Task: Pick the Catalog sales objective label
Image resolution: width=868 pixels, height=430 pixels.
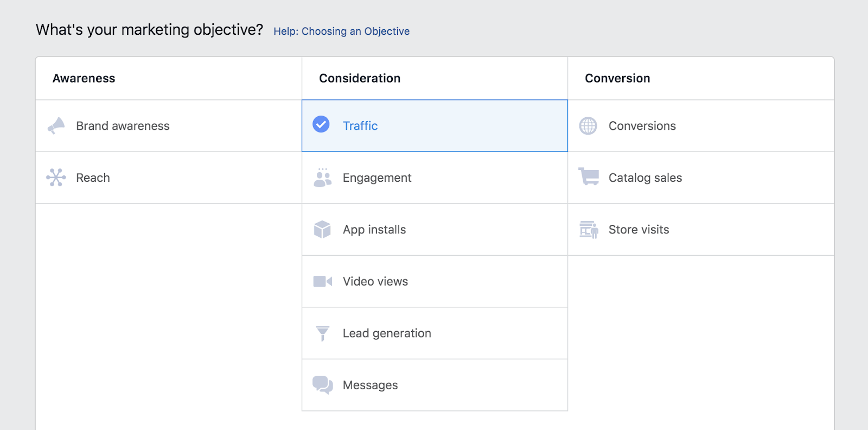Action: 645,178
